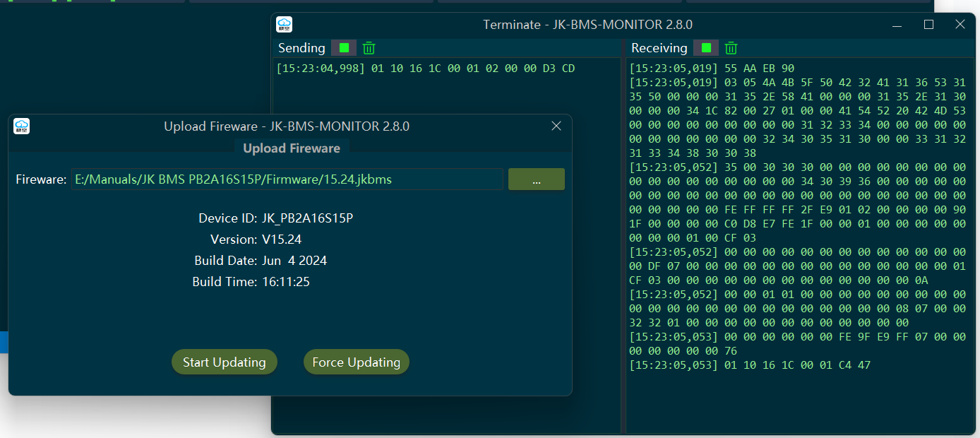Select the received line 55 AA EB 90

712,69
